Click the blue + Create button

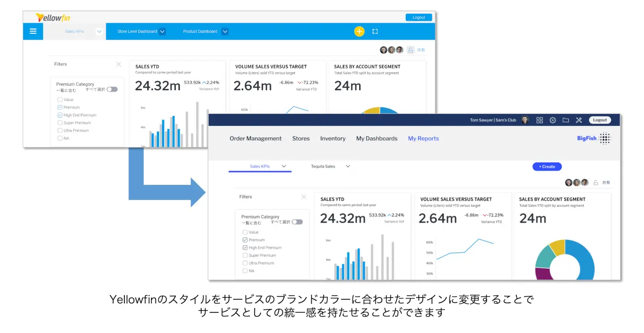click(x=547, y=166)
